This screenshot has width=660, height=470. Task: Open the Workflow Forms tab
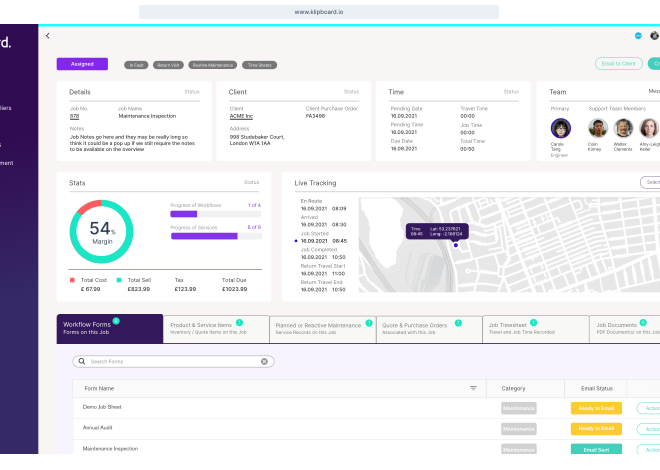pyautogui.click(x=110, y=329)
